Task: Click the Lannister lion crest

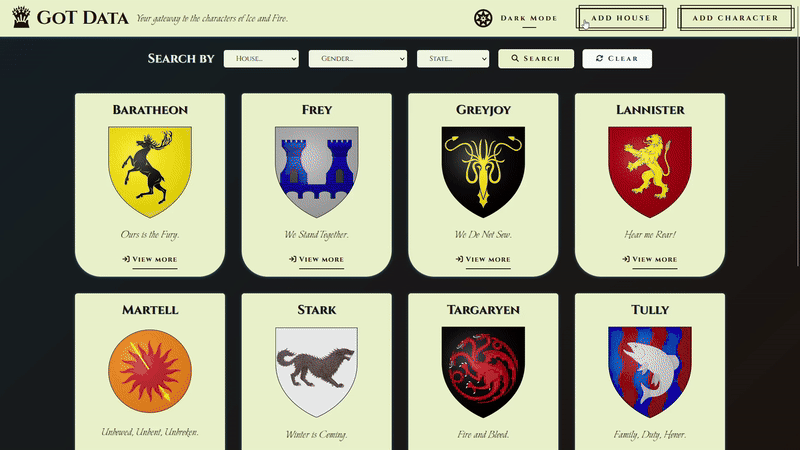Action: [650, 172]
